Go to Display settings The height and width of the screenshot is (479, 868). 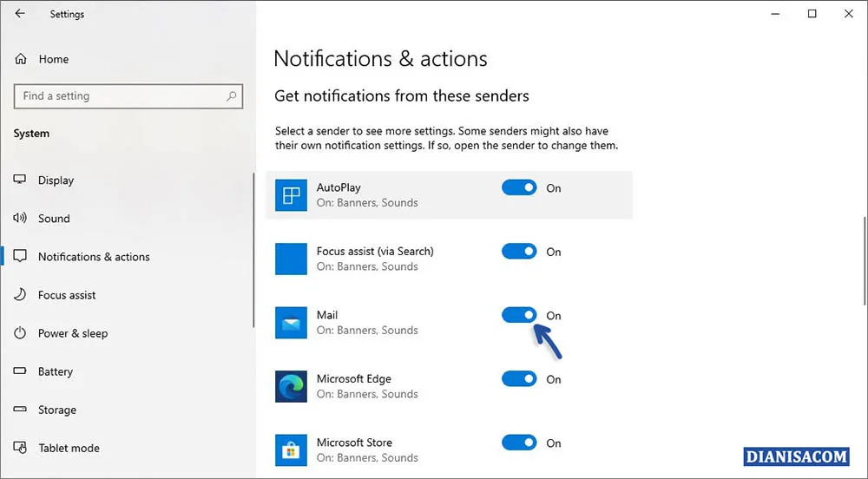click(56, 180)
